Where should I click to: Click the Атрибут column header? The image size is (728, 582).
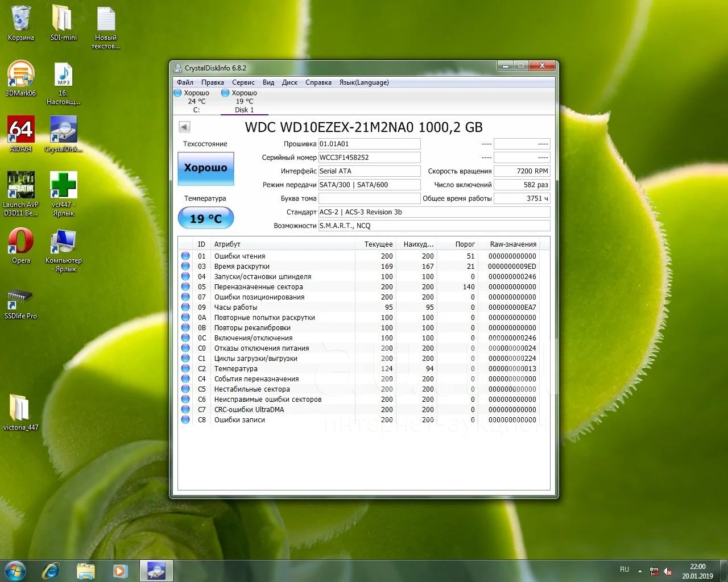283,244
